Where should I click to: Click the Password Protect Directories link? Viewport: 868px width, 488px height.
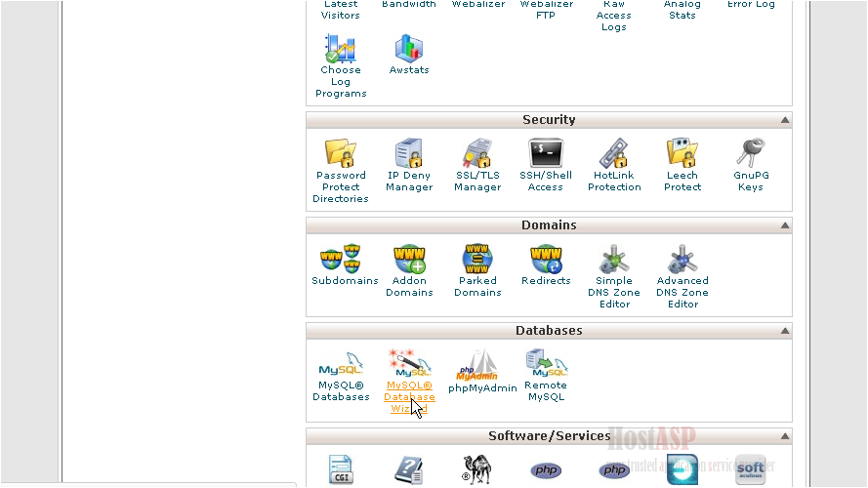(341, 187)
